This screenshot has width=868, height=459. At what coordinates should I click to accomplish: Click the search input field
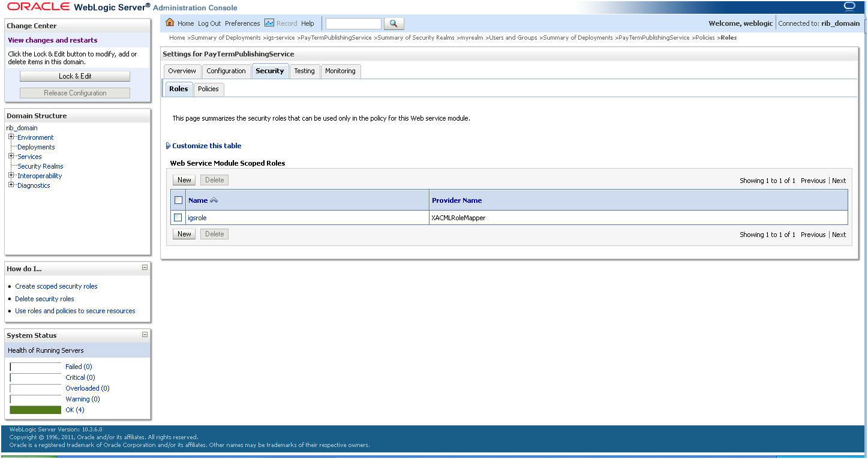tap(353, 23)
